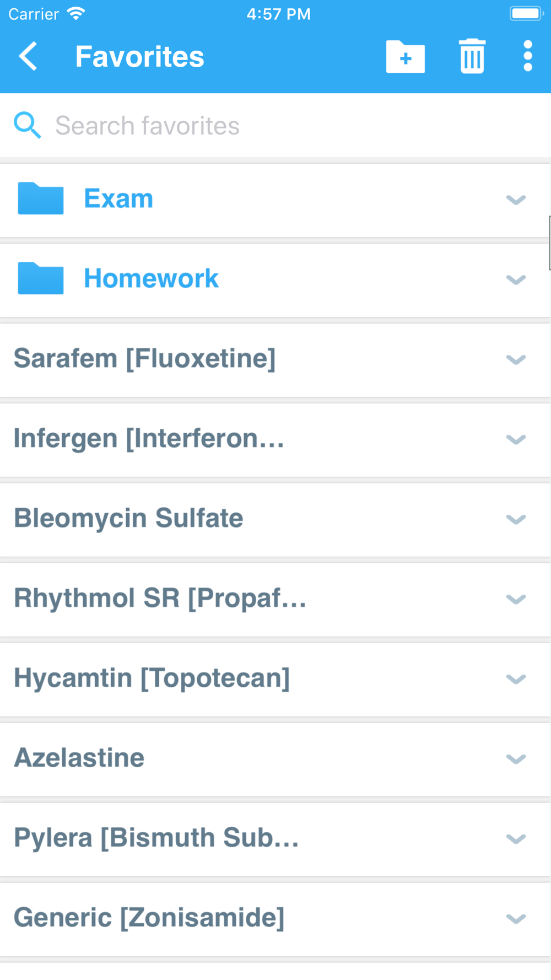Tap the Exam folder icon
Viewport: 551px width, 980px height.
tap(41, 198)
